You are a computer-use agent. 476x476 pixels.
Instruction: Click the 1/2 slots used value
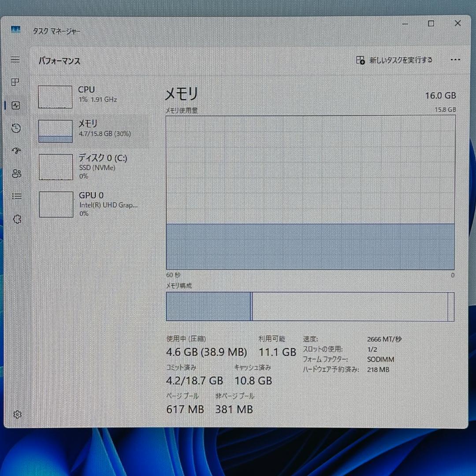(x=372, y=350)
